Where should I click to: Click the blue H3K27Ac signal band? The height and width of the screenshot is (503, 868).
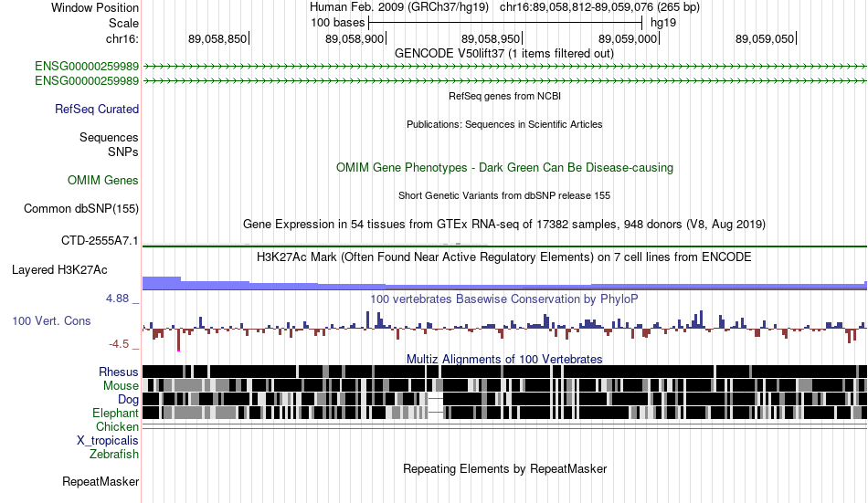click(x=504, y=285)
